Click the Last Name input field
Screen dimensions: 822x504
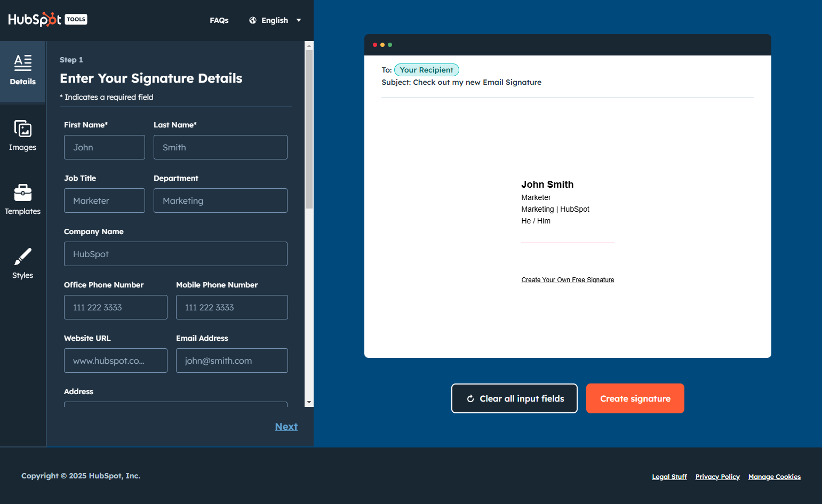coord(220,147)
